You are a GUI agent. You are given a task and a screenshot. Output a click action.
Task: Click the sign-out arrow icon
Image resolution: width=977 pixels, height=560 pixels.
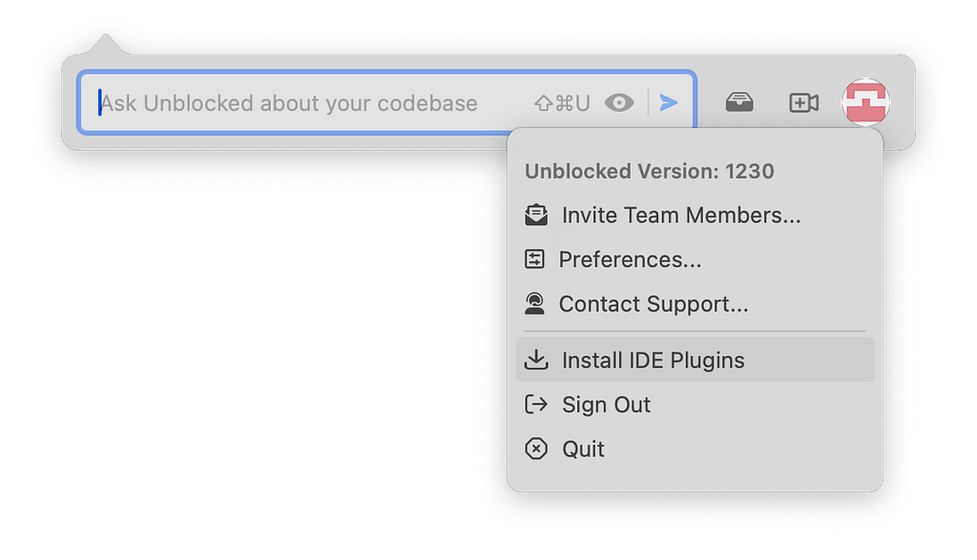point(536,404)
